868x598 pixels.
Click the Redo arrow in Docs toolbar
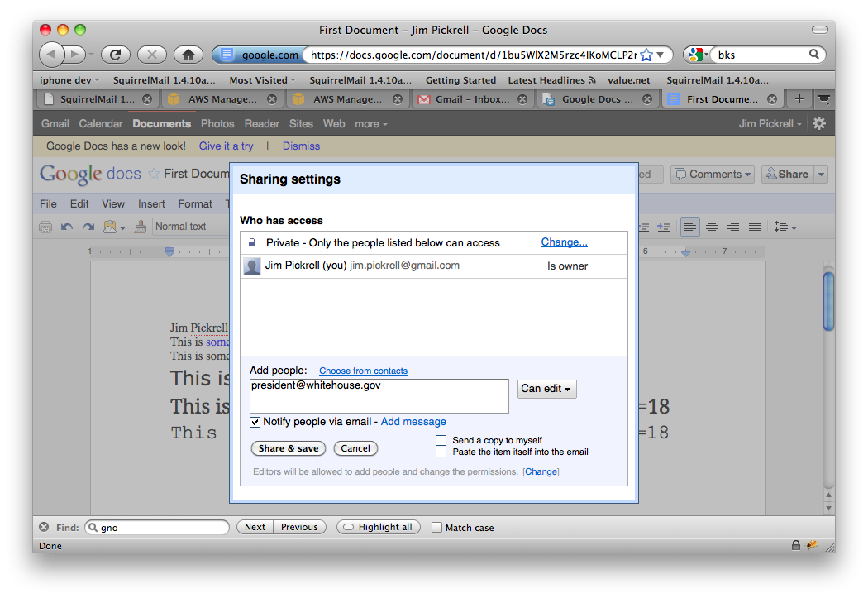pyautogui.click(x=88, y=227)
